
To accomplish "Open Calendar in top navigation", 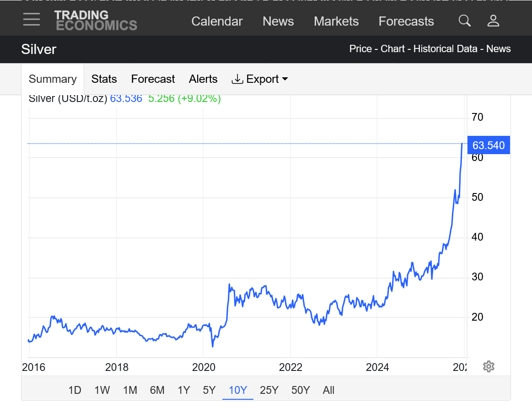I will pos(217,21).
